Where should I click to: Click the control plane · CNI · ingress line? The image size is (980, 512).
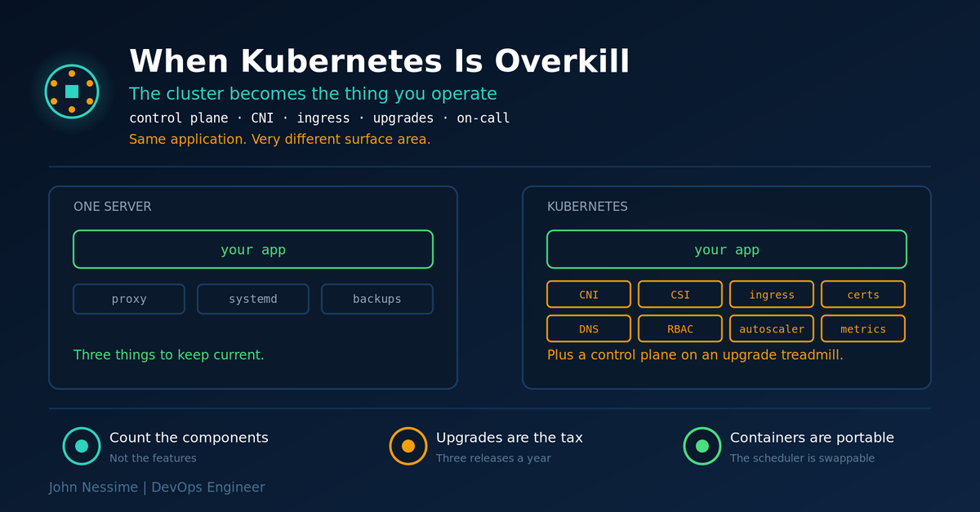[x=319, y=118]
